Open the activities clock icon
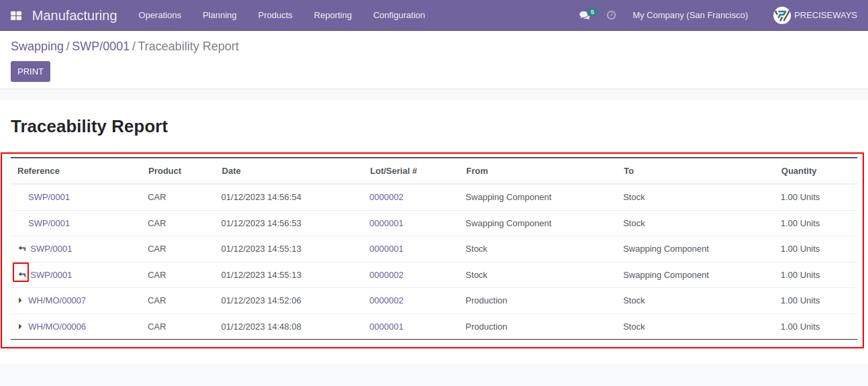 611,15
